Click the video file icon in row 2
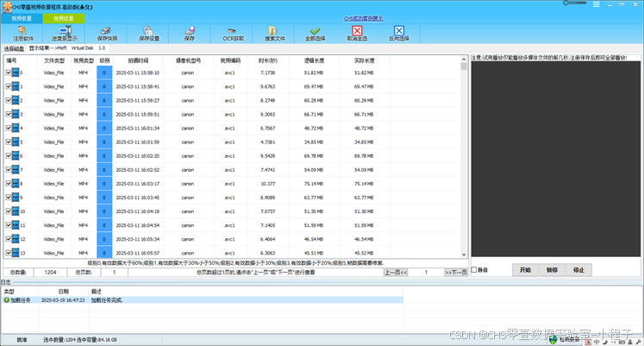 click(x=16, y=100)
